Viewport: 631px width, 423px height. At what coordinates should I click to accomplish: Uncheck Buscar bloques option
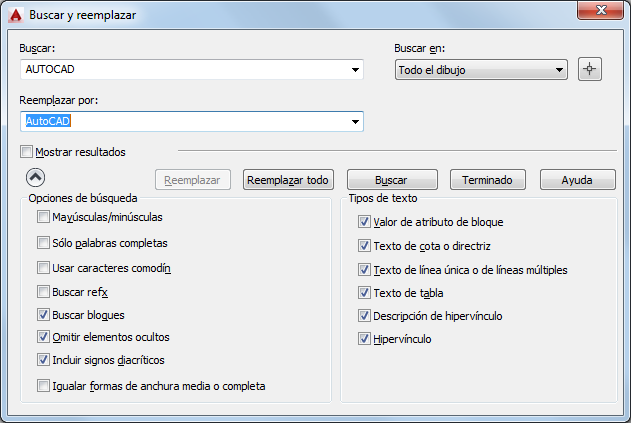coord(43,314)
